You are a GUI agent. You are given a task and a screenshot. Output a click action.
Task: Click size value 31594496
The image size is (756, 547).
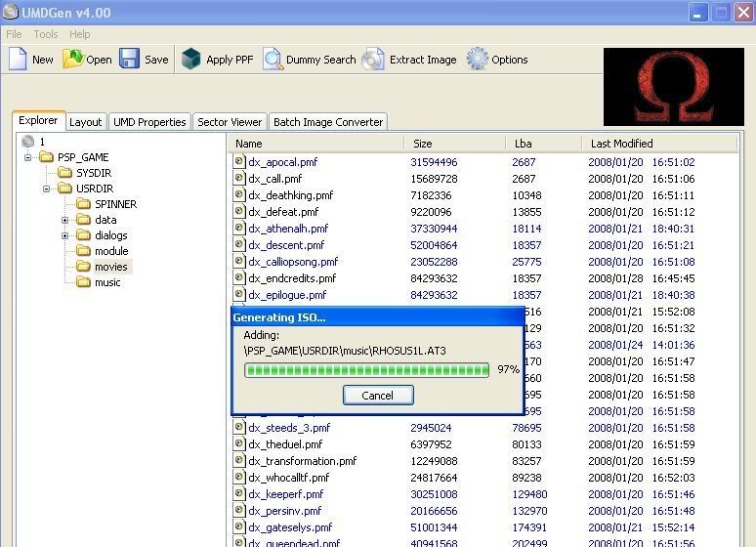click(434, 162)
